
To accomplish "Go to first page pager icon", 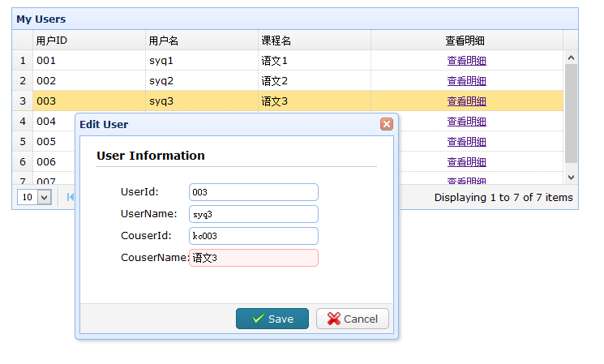I will (71, 197).
